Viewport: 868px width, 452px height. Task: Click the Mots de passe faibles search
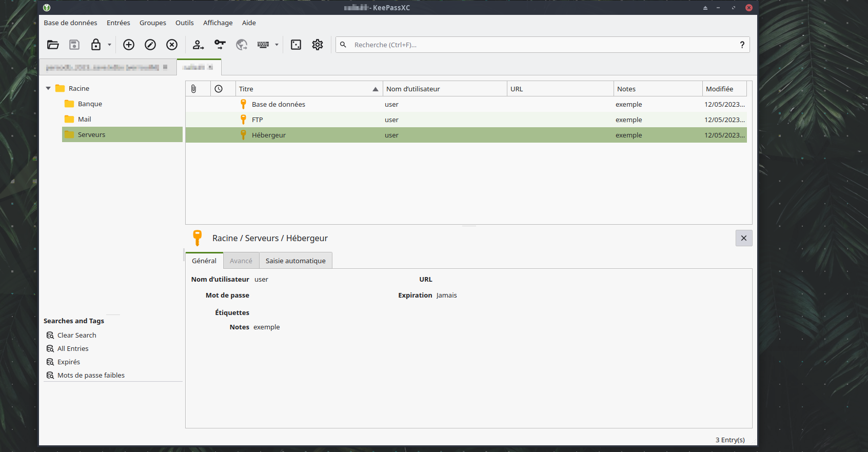[x=91, y=375]
